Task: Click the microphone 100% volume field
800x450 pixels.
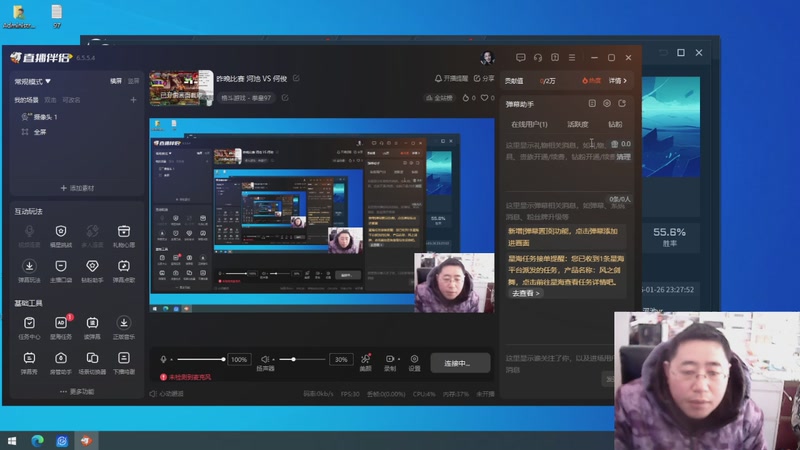Action: [239, 360]
